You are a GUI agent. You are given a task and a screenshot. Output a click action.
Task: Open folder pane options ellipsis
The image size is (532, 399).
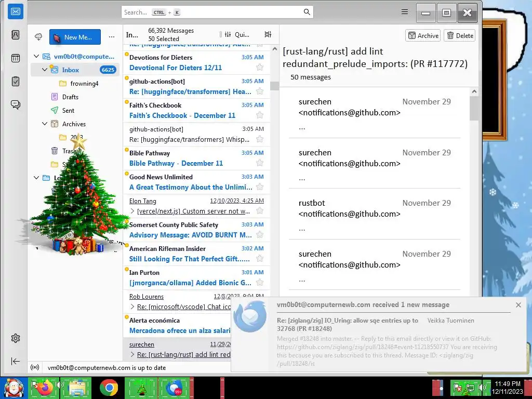click(112, 37)
